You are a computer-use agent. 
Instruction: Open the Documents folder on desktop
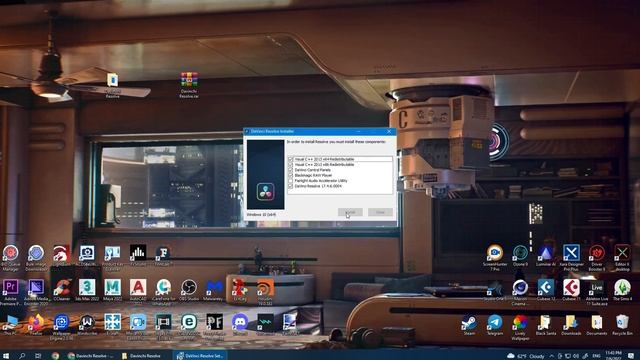(x=597, y=325)
